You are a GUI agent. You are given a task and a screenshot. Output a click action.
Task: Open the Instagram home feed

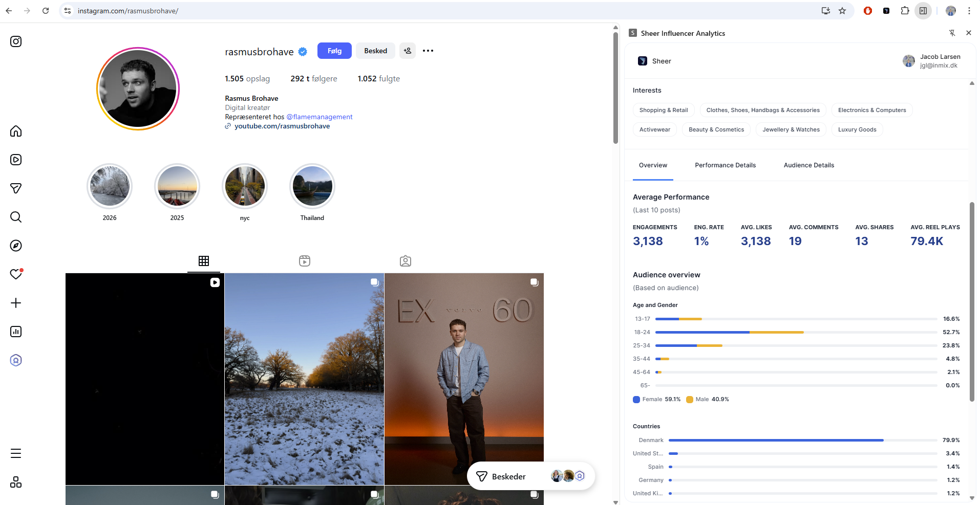tap(15, 131)
